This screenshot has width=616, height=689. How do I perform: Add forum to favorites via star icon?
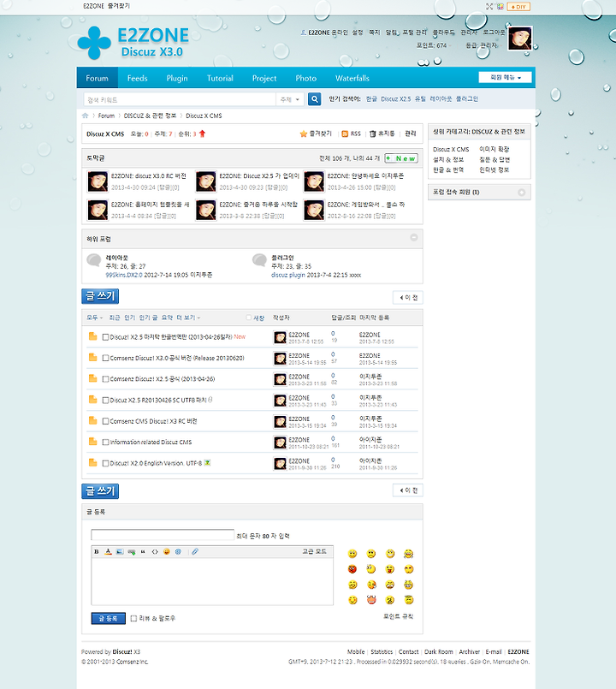coord(303,134)
